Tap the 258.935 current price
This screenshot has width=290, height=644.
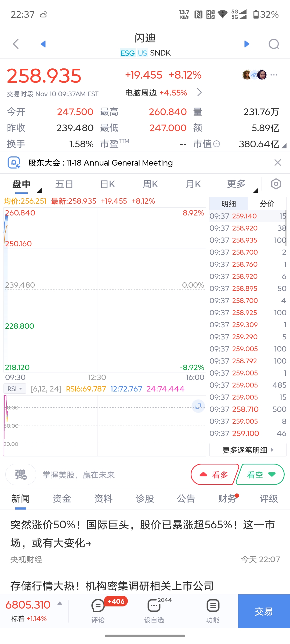point(44,76)
